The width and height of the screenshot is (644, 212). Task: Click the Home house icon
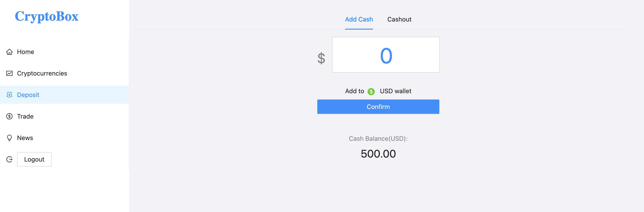9,52
